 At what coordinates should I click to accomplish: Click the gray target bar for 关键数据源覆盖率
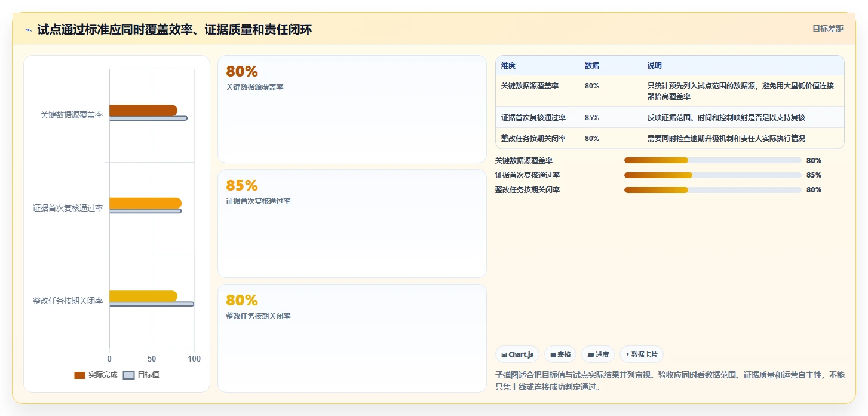[148, 118]
